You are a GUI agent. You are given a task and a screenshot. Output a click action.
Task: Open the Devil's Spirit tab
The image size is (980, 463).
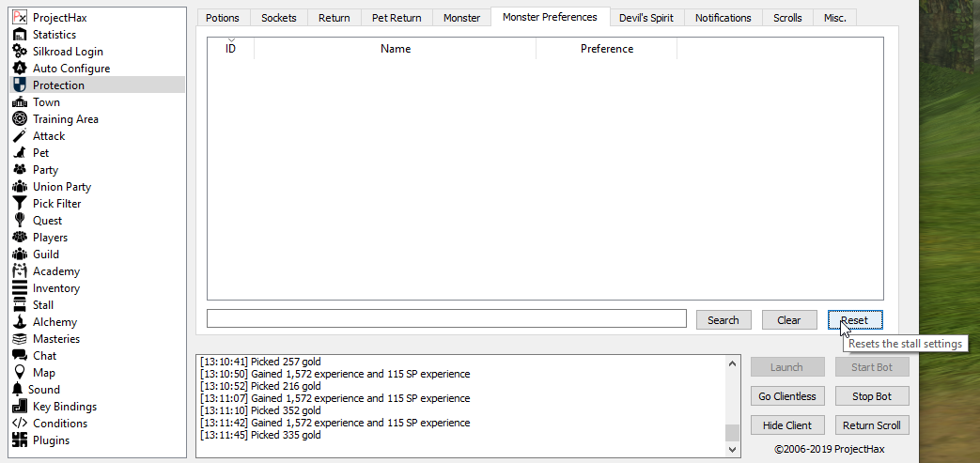[x=646, y=18]
